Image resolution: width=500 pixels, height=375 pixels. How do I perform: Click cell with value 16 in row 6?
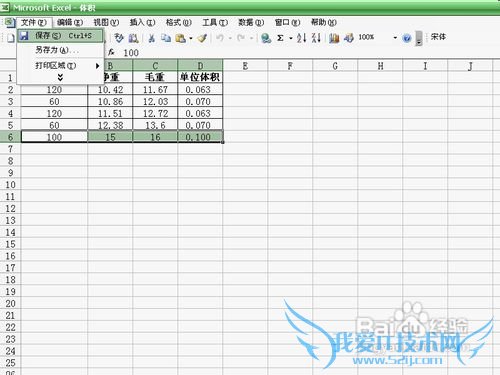click(155, 137)
